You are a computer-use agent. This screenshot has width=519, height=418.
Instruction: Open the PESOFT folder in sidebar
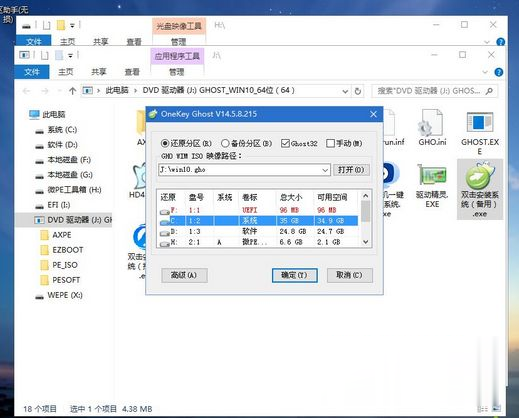60,280
